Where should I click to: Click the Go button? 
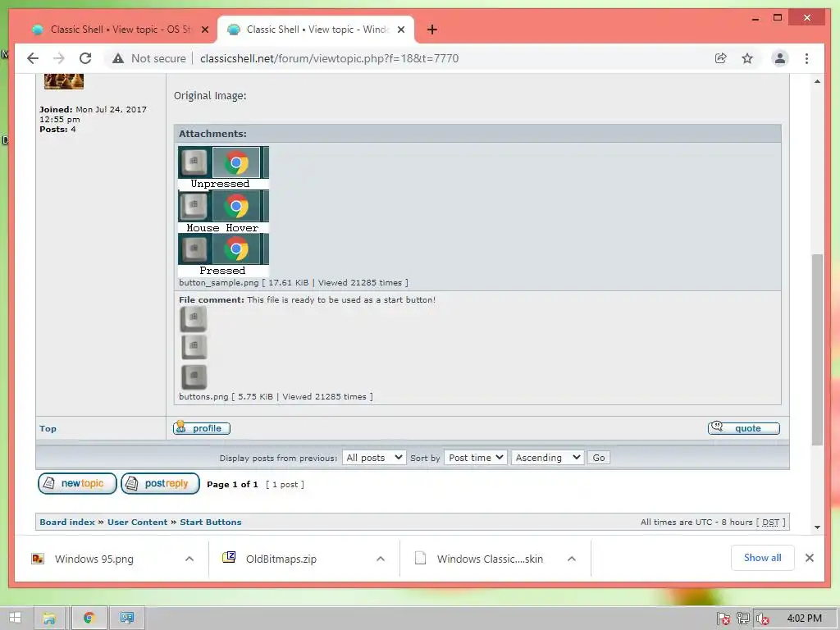click(599, 458)
